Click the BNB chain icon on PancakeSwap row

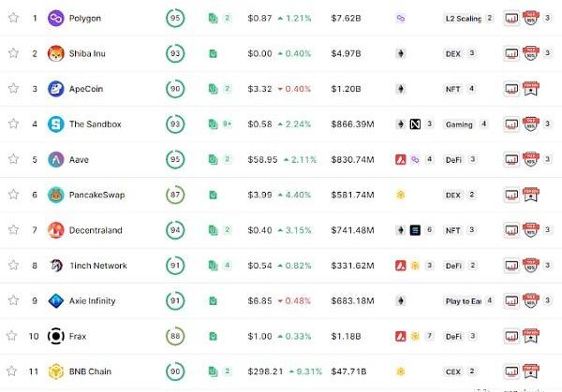pos(401,195)
